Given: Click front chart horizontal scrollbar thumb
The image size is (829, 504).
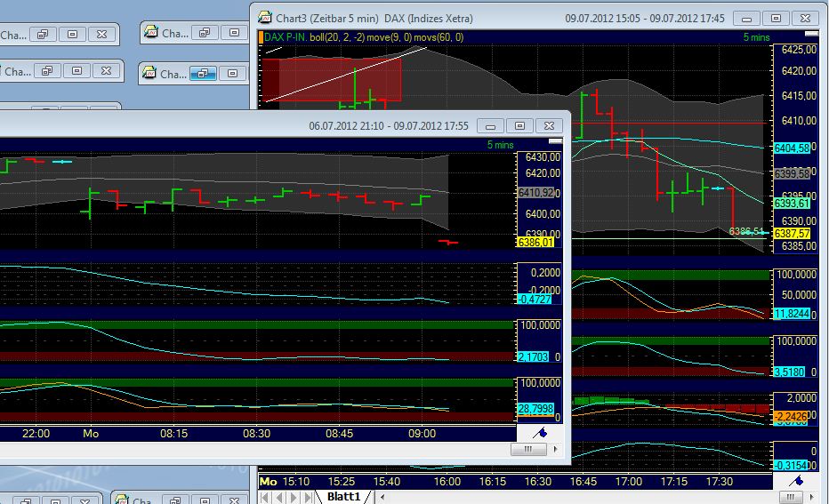Looking at the screenshot, I should (528, 449).
